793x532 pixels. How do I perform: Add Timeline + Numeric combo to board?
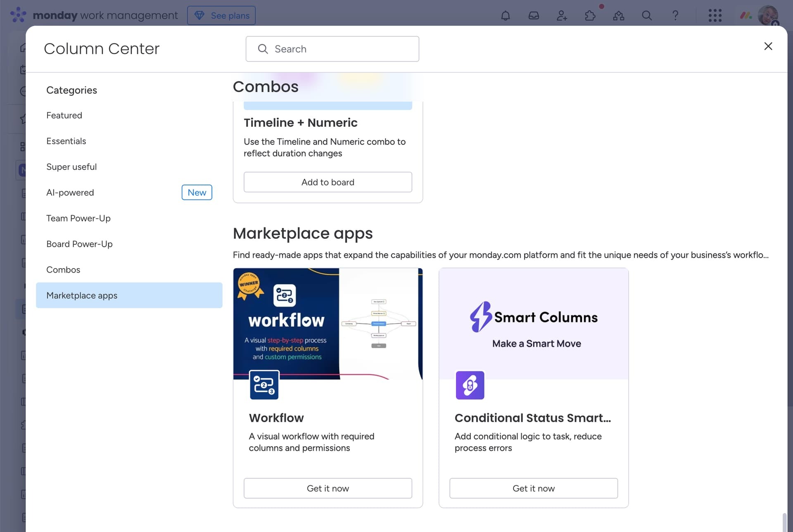[x=328, y=182]
